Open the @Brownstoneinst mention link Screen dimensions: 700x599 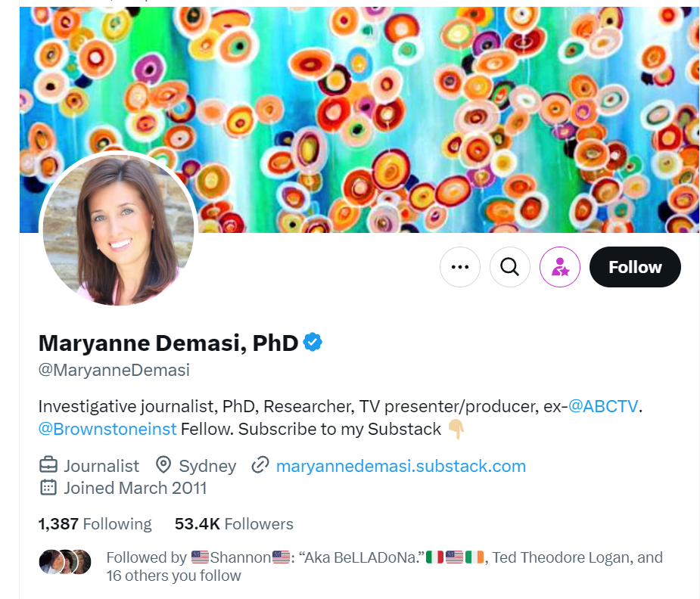tap(107, 429)
